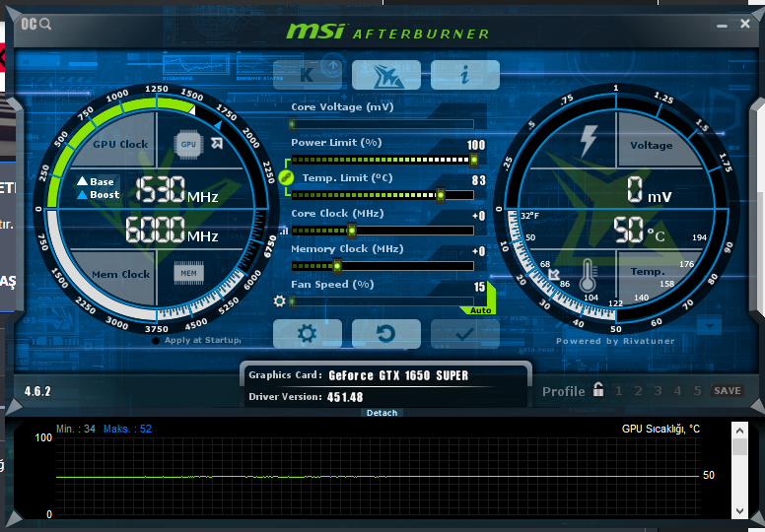The image size is (765, 532).
Task: Click the 1530 MHz GPU clock readout
Action: (x=176, y=190)
